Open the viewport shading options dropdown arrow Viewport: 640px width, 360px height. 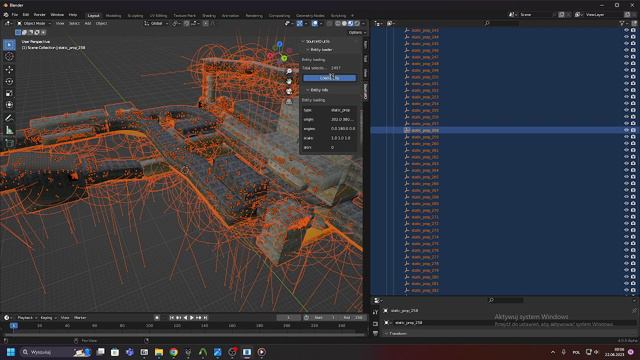[363, 23]
